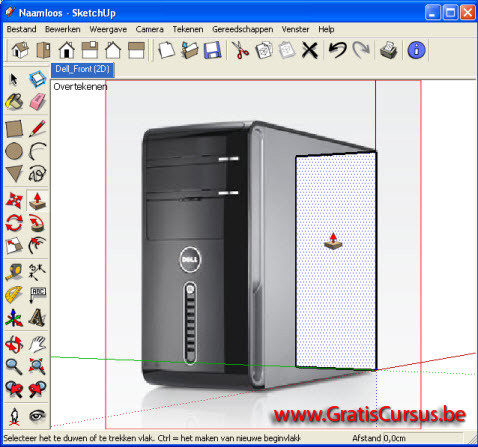Image resolution: width=478 pixels, height=447 pixels.
Task: Switch to Left view in toolbar
Action: (137, 50)
